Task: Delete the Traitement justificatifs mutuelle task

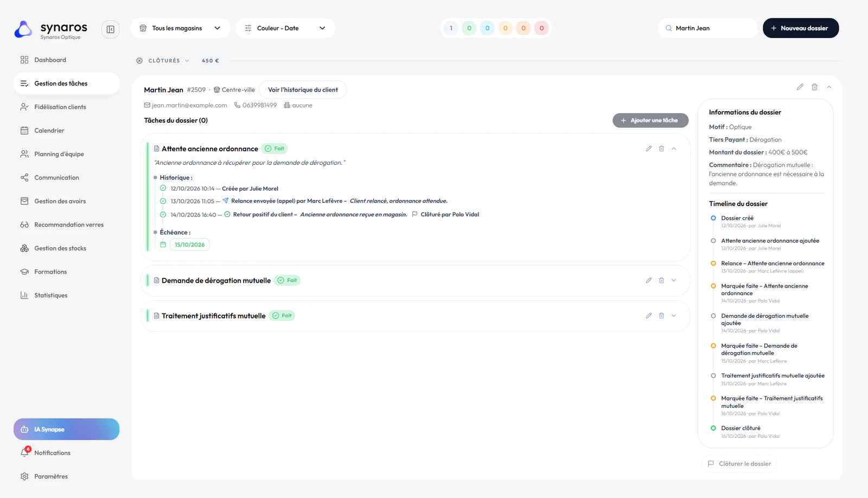Action: coord(661,316)
